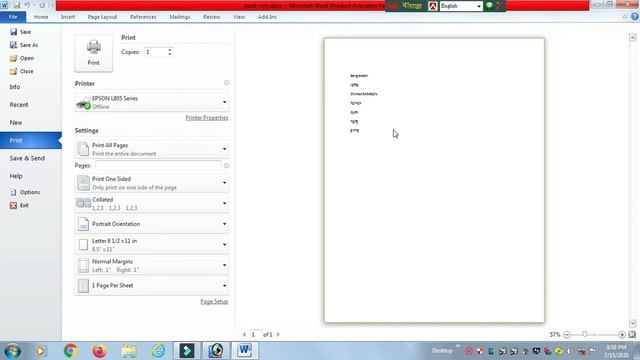
Task: Open the Add-Ins ribbon tab
Action: (267, 17)
